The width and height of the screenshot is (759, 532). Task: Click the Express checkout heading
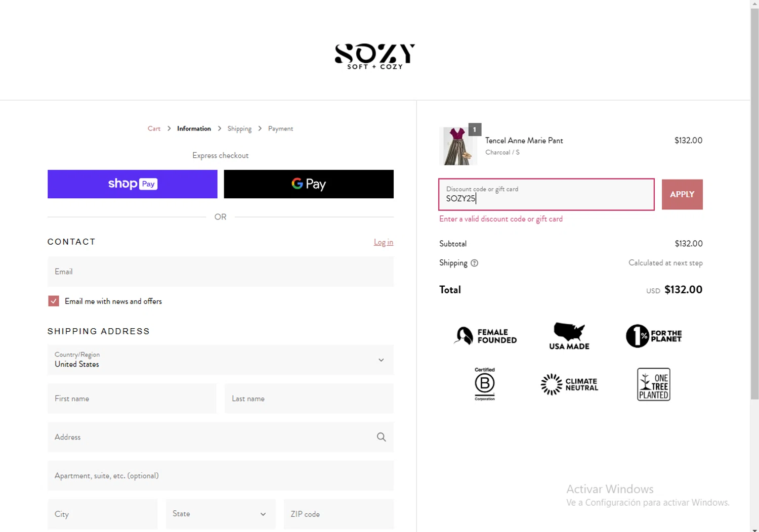click(x=221, y=155)
